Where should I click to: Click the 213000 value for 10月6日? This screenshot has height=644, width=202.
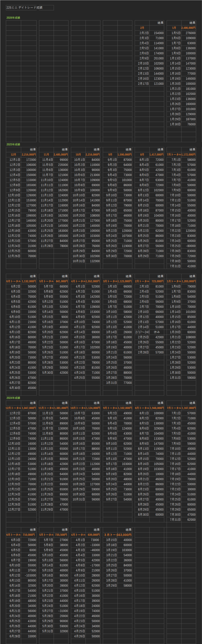pos(95,175)
